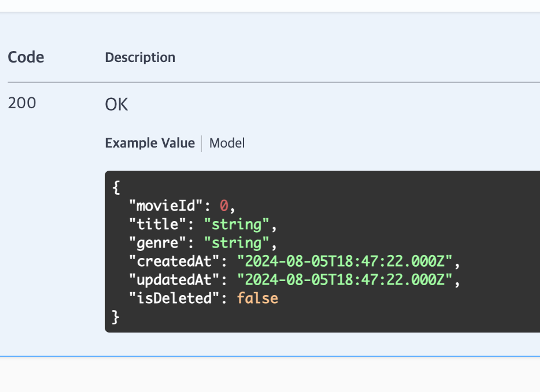Click the updatedAt timestamp value
540x392 pixels.
345,280
